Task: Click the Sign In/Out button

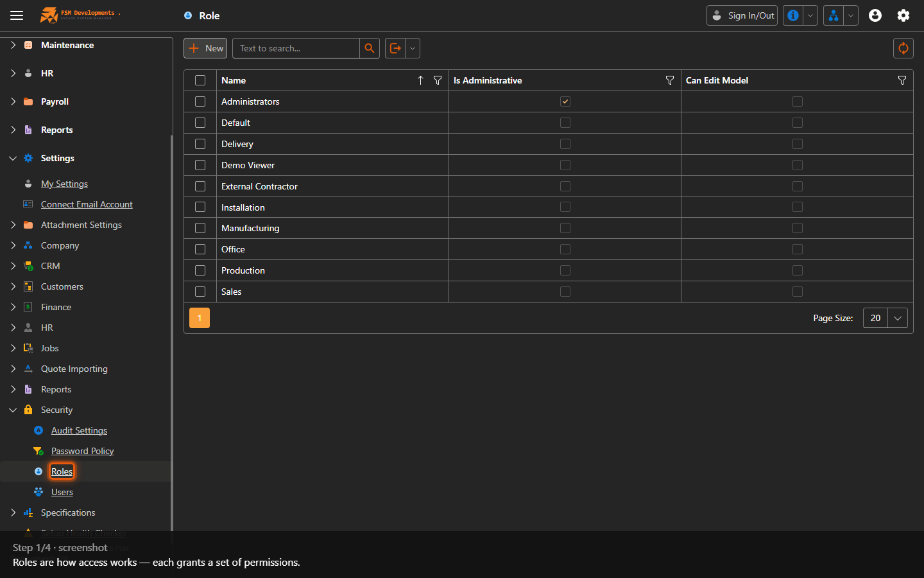Action: (x=742, y=15)
